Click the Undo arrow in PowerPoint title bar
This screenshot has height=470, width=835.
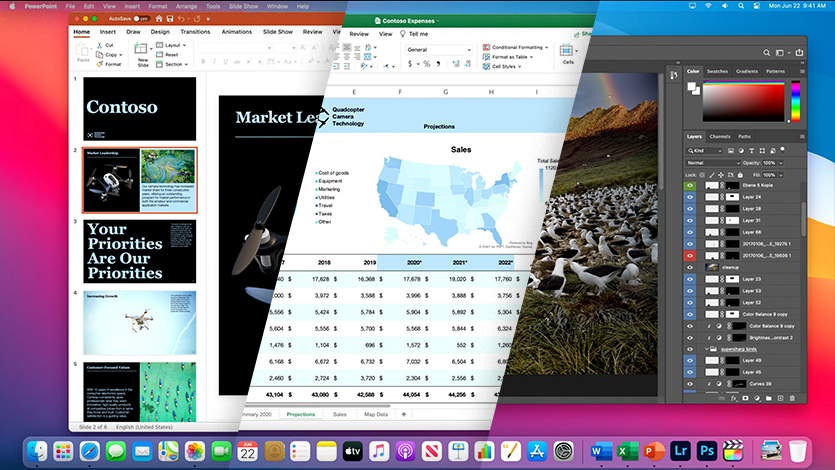pos(182,19)
